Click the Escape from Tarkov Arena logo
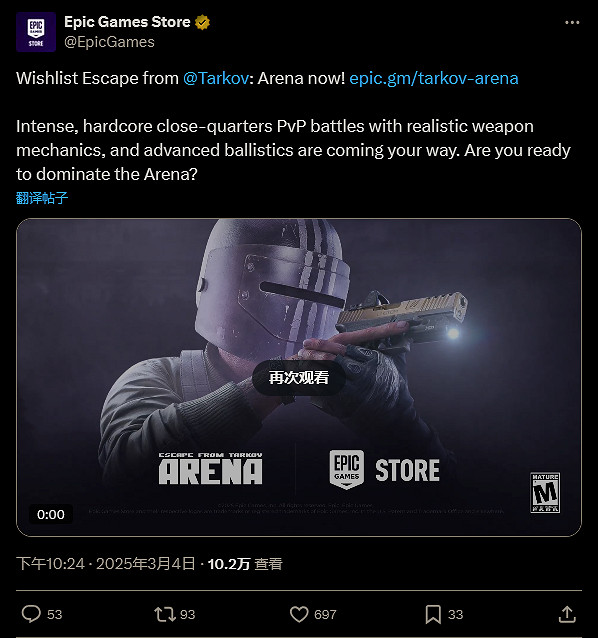The width and height of the screenshot is (598, 638). [210, 468]
